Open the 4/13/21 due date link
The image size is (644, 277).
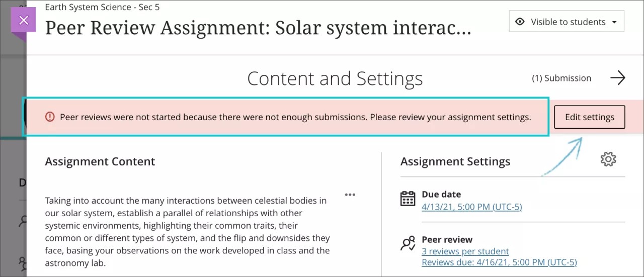pos(471,207)
